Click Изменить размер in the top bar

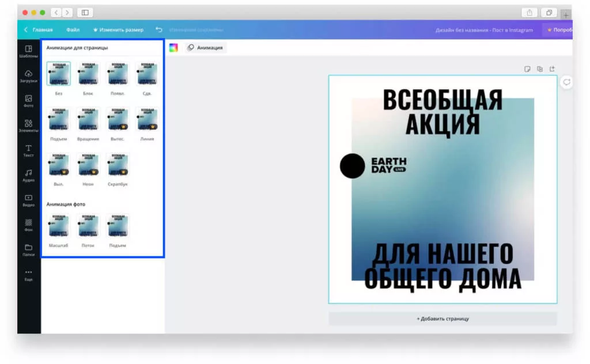(118, 30)
